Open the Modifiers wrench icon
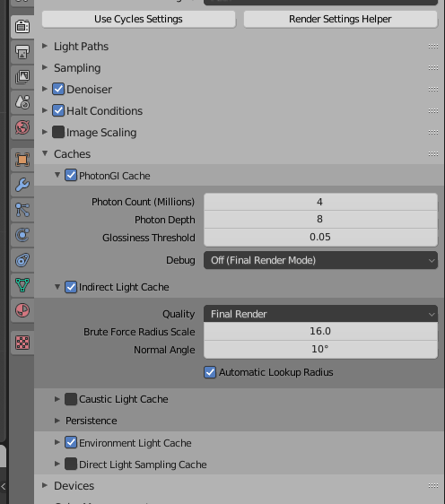Image resolution: width=445 pixels, height=504 pixels. [22, 185]
